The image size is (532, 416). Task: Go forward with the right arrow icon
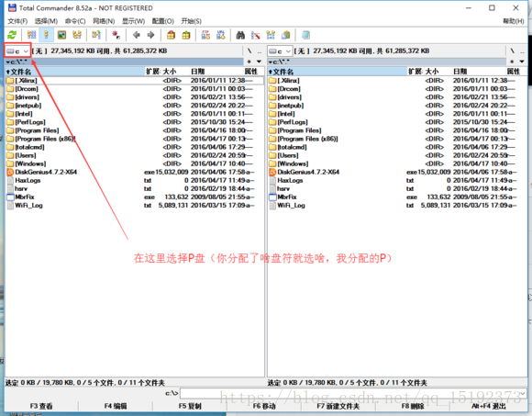tap(151, 35)
